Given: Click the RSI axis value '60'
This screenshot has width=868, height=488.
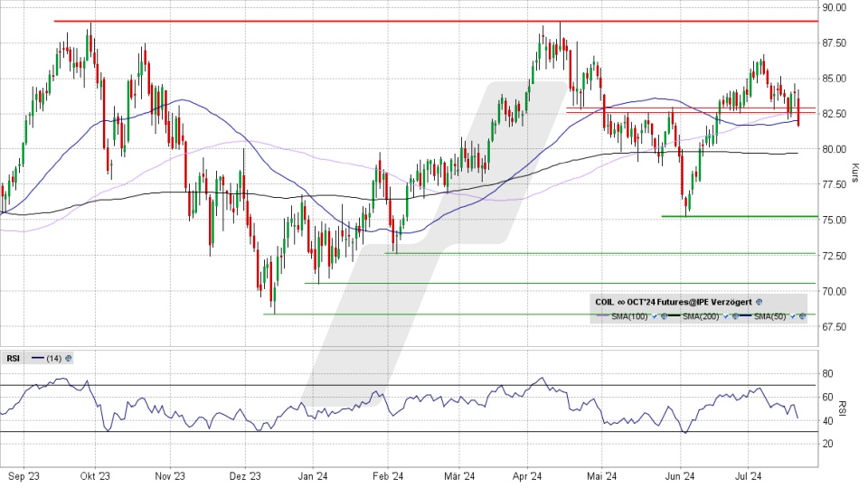Looking at the screenshot, I should click(827, 398).
